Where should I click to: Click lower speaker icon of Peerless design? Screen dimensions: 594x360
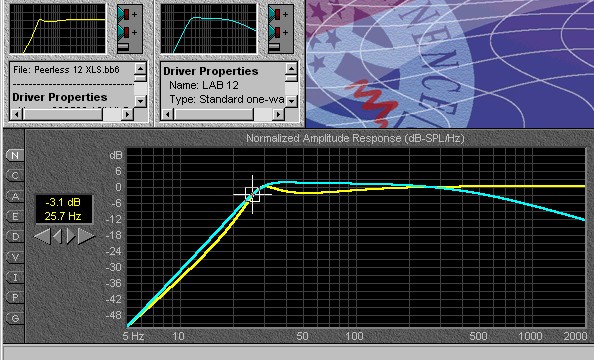click(x=124, y=33)
